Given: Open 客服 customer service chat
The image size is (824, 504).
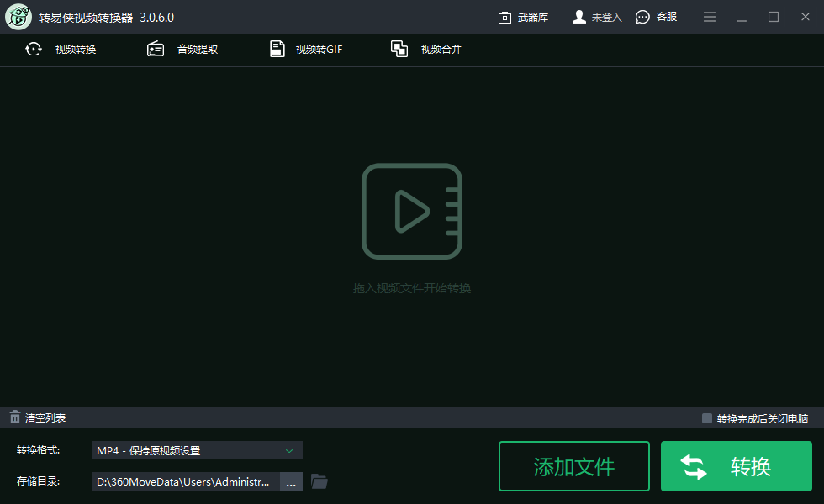Looking at the screenshot, I should [x=657, y=17].
